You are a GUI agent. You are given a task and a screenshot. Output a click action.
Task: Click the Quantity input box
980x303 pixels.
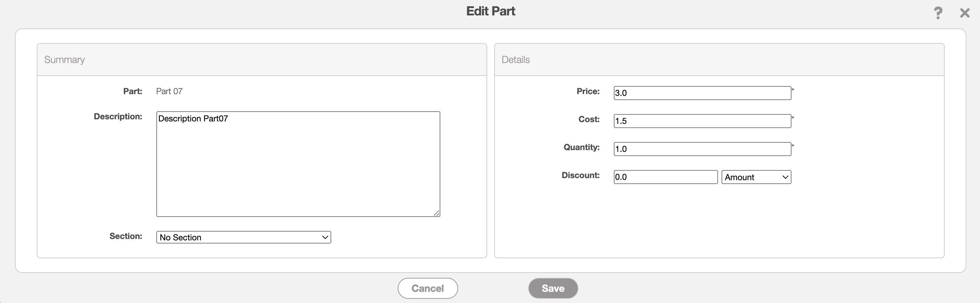click(702, 149)
